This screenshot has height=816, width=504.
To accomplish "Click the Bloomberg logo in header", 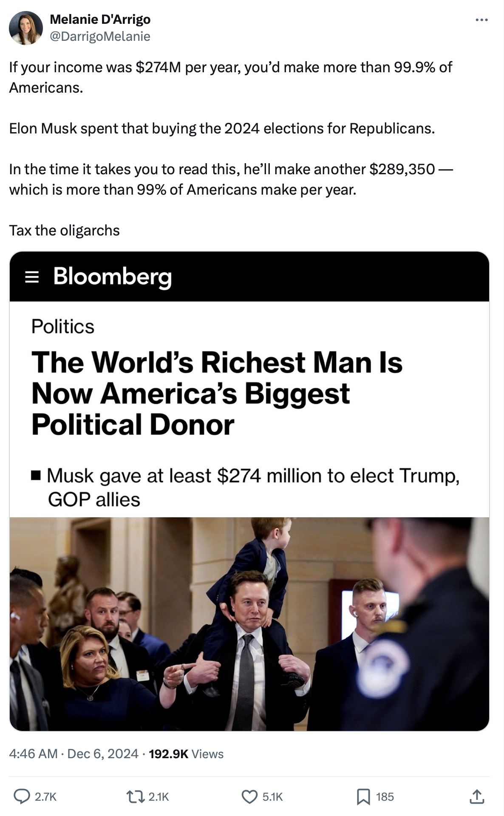I will click(x=112, y=277).
